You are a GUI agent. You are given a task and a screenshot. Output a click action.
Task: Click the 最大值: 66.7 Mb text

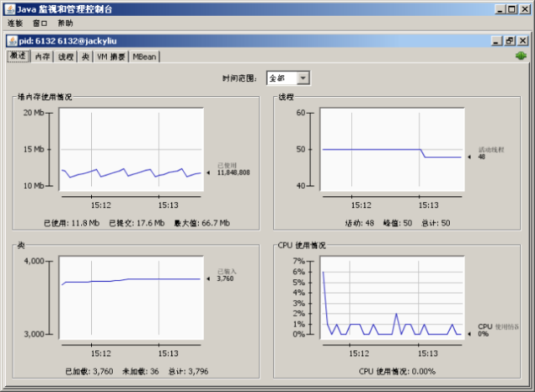coord(202,223)
